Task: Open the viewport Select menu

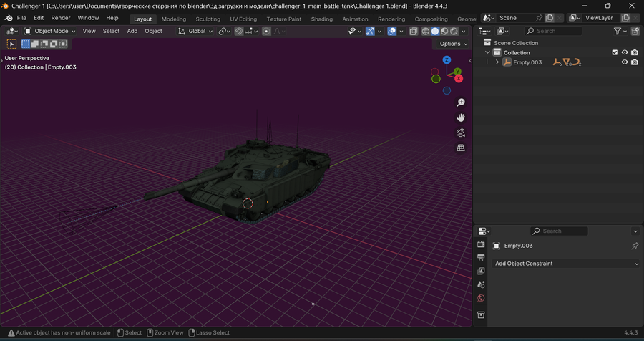Action: tap(111, 32)
